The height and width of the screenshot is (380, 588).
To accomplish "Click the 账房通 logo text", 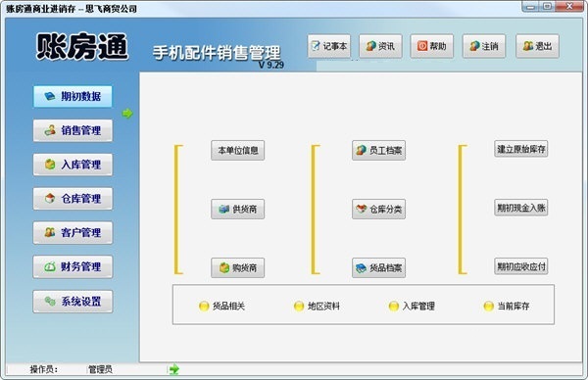I will [x=82, y=47].
